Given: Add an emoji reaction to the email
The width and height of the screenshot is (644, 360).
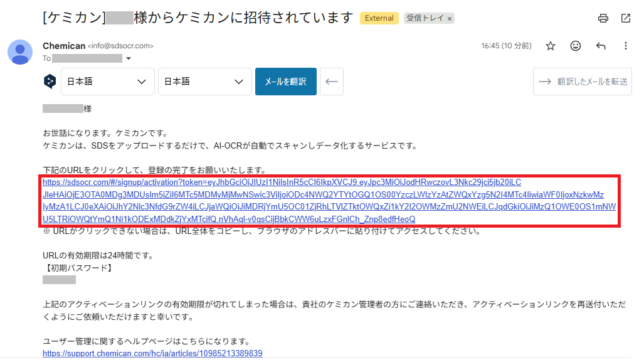Looking at the screenshot, I should (x=576, y=46).
